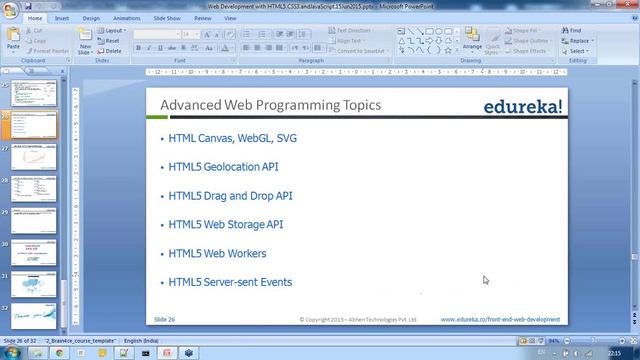The height and width of the screenshot is (360, 640).
Task: Click the edureka front-end-web-development link
Action: (x=500, y=320)
